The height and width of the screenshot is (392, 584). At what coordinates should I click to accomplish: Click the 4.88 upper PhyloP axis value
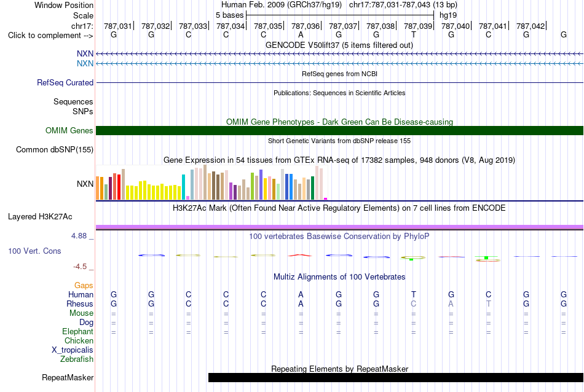click(x=79, y=236)
